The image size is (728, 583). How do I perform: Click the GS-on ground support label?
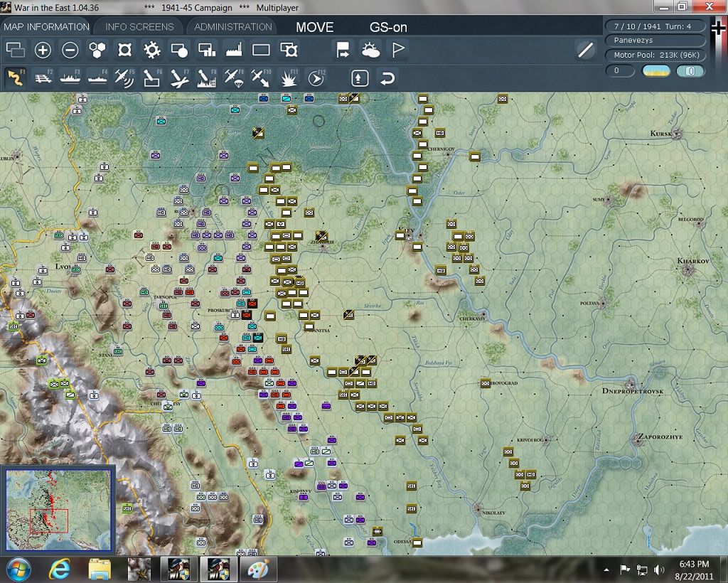tap(388, 28)
